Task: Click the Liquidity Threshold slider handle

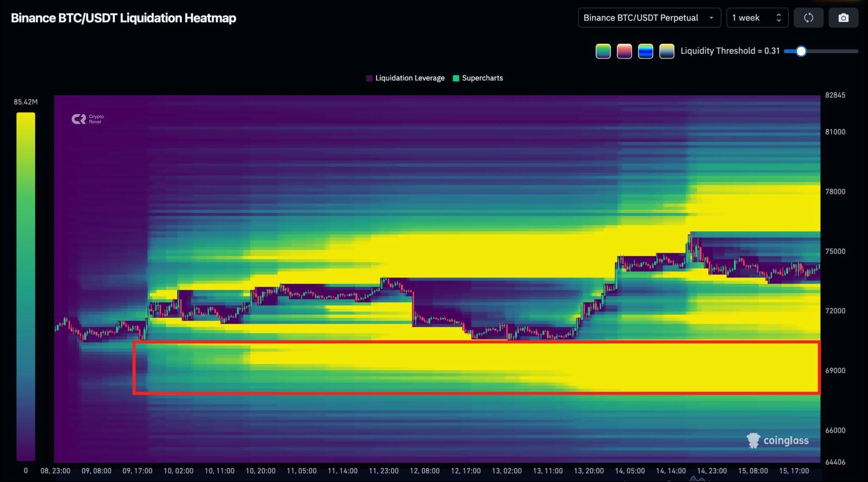Action: pyautogui.click(x=801, y=51)
